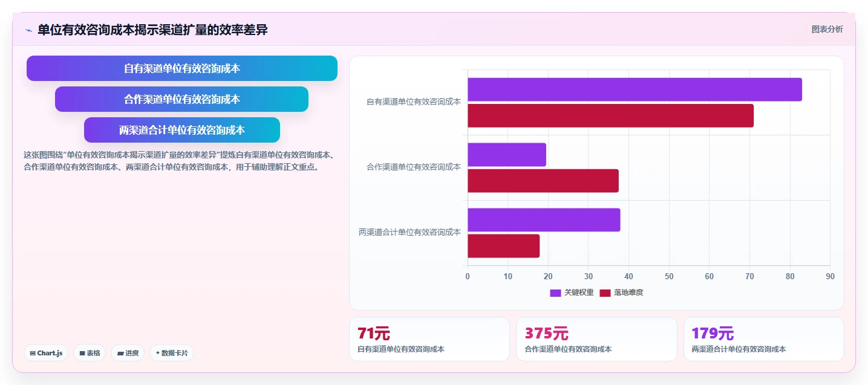Select the 两渠道合计单位有效咨询成本 gradient pill
The height and width of the screenshot is (385, 868).
(x=182, y=130)
